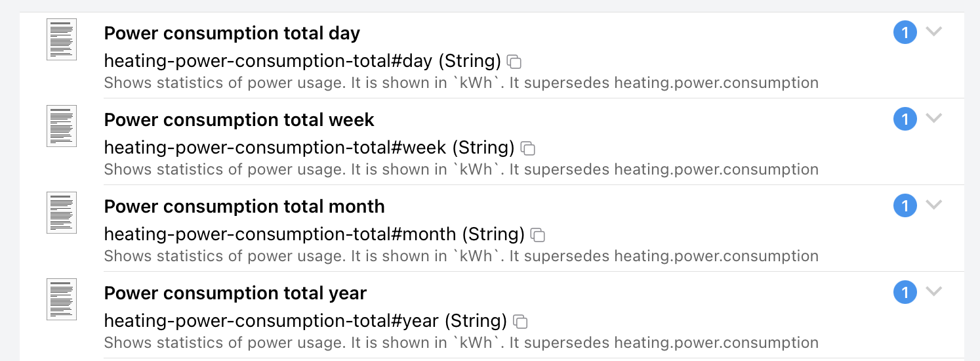Copy the heating-power-consumption-total#week channel ID
The image size is (980, 361).
pyautogui.click(x=528, y=149)
